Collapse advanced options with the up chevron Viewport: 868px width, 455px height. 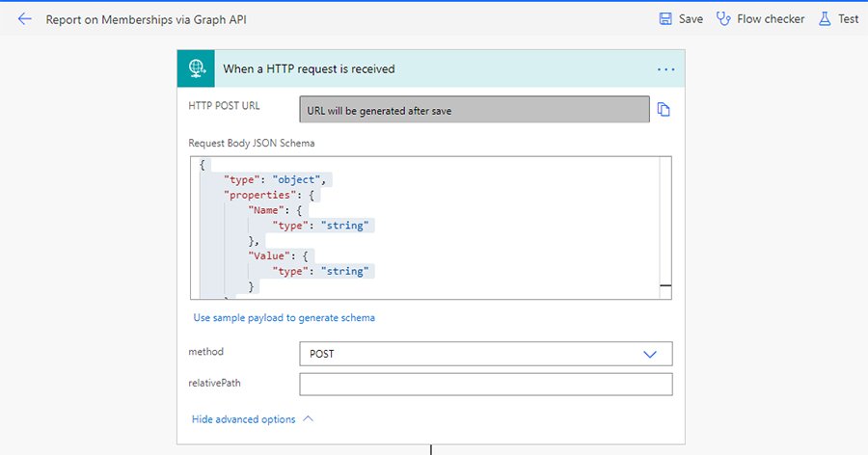point(309,419)
